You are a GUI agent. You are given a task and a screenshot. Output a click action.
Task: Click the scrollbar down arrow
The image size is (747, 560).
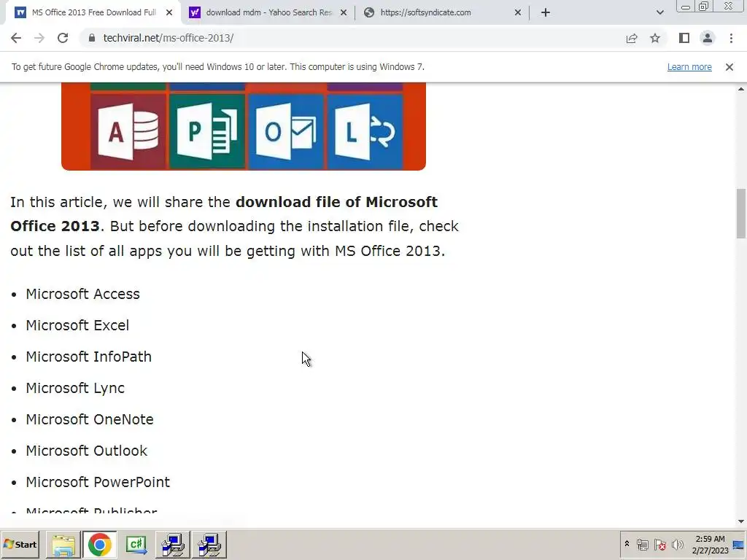[741, 521]
